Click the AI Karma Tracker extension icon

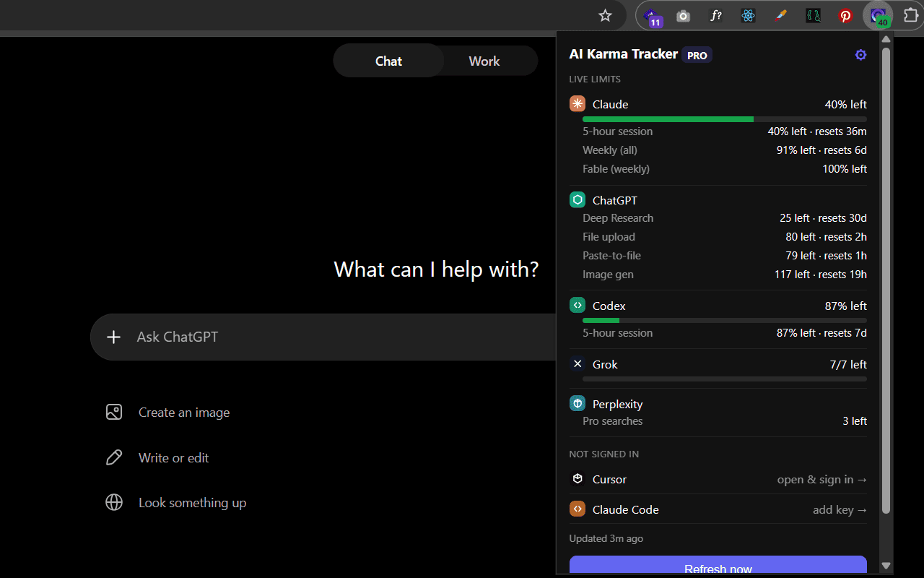[878, 15]
